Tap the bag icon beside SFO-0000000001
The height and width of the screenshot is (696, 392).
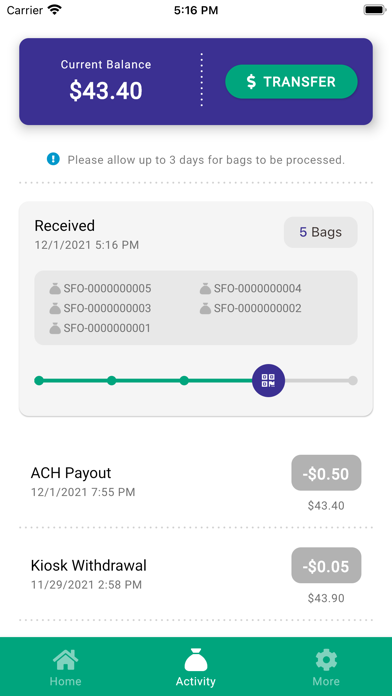pos(55,328)
